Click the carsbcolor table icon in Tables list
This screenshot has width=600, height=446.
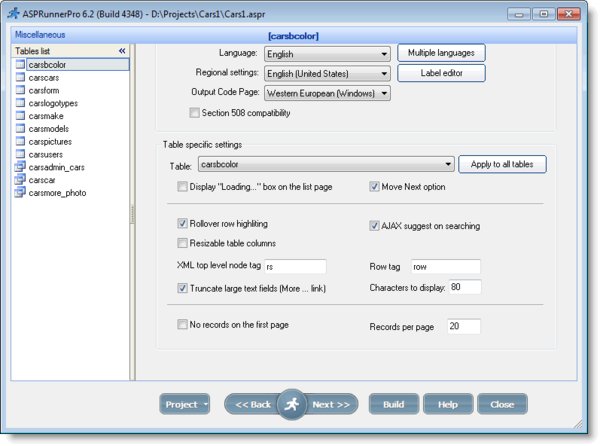(x=20, y=64)
